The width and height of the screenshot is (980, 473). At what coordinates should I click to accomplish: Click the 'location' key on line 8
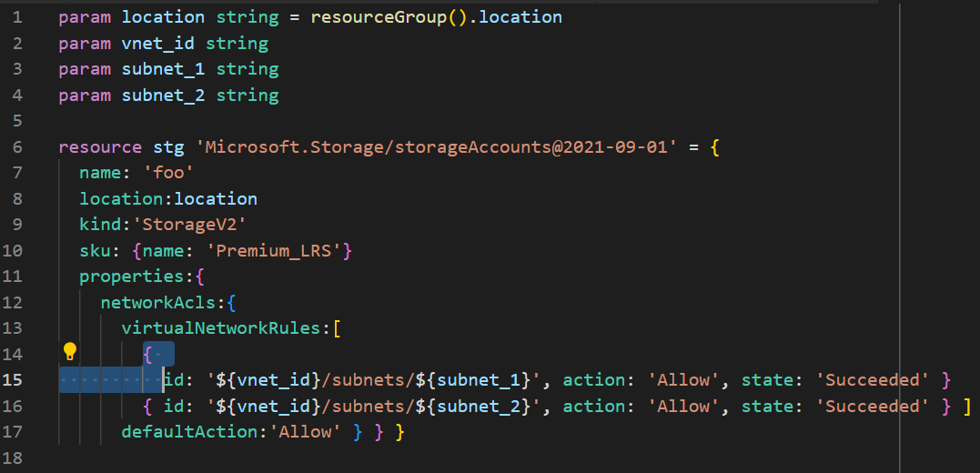point(121,199)
